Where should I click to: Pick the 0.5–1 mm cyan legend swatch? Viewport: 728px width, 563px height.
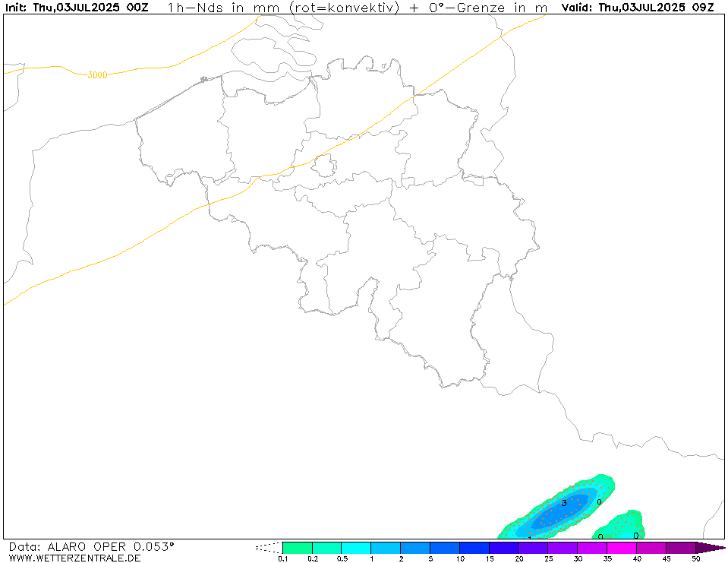(356, 548)
